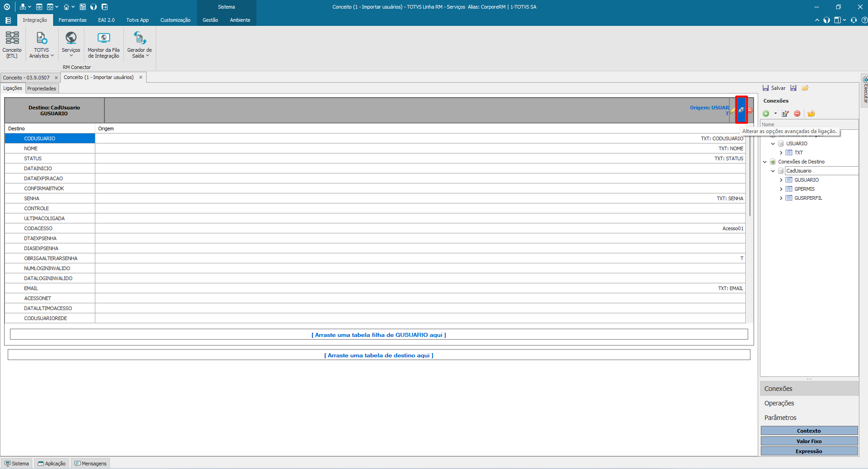This screenshot has width=868, height=469.
Task: Open the Mensagens tab in the status bar
Action: point(90,464)
